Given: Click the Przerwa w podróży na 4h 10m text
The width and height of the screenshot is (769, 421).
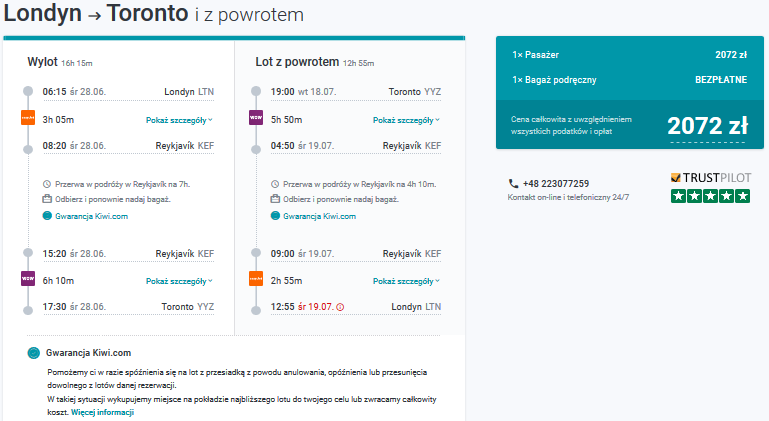Looking at the screenshot, I should point(359,184).
